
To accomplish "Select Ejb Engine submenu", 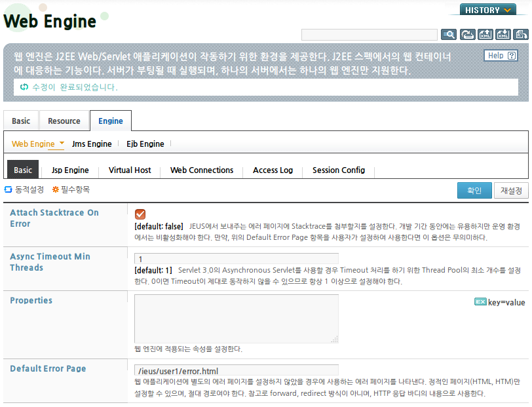I will point(145,144).
